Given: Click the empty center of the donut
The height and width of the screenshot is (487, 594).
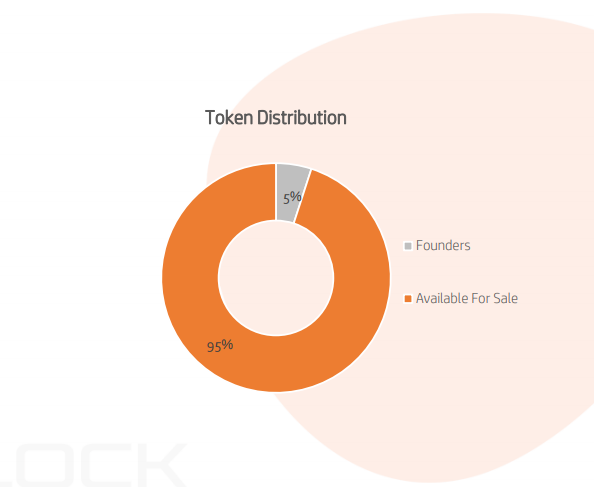Looking at the screenshot, I should pos(276,278).
